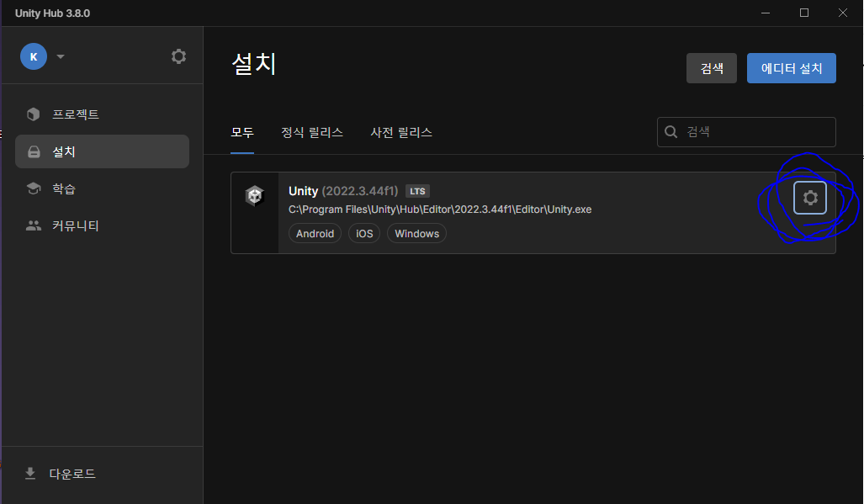Image resolution: width=864 pixels, height=504 pixels.
Task: Close the Unity Hub window
Action: point(842,13)
